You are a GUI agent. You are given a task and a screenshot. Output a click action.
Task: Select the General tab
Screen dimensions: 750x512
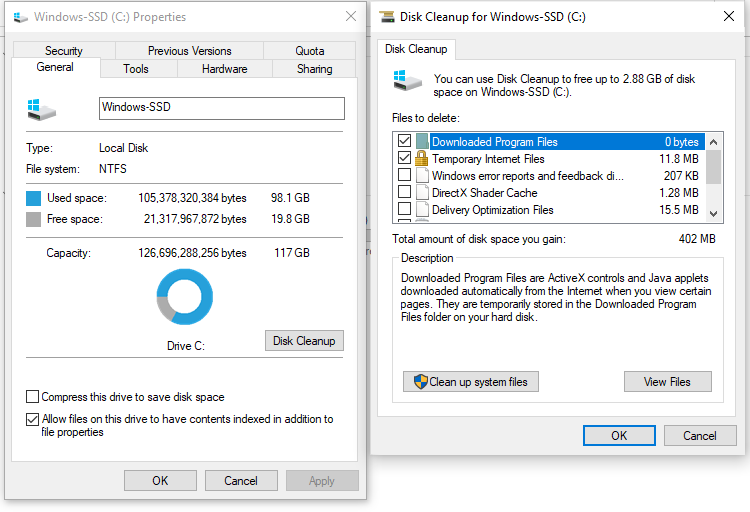point(55,67)
